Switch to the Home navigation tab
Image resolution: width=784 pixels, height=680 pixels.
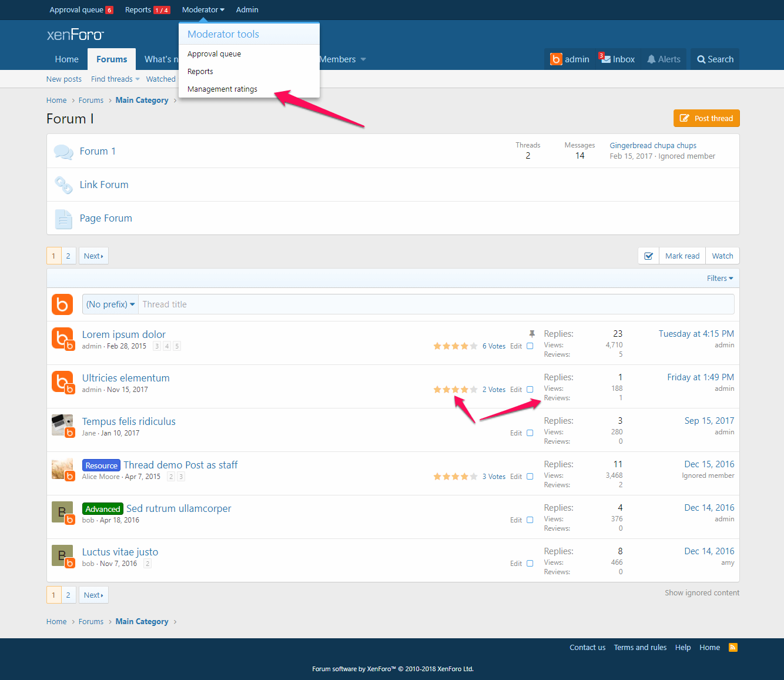(x=67, y=59)
